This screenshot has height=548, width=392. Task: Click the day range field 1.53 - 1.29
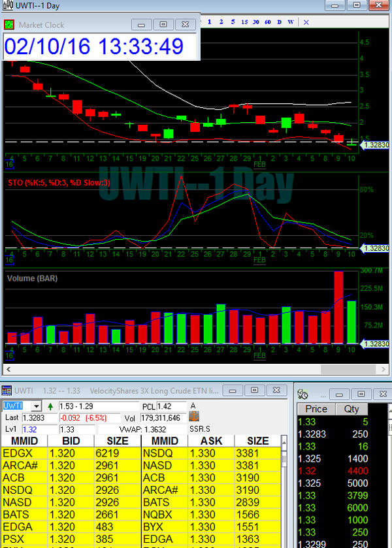(99, 406)
